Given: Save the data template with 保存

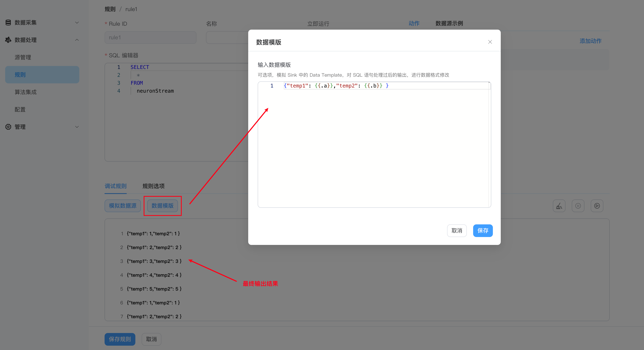Looking at the screenshot, I should (483, 231).
